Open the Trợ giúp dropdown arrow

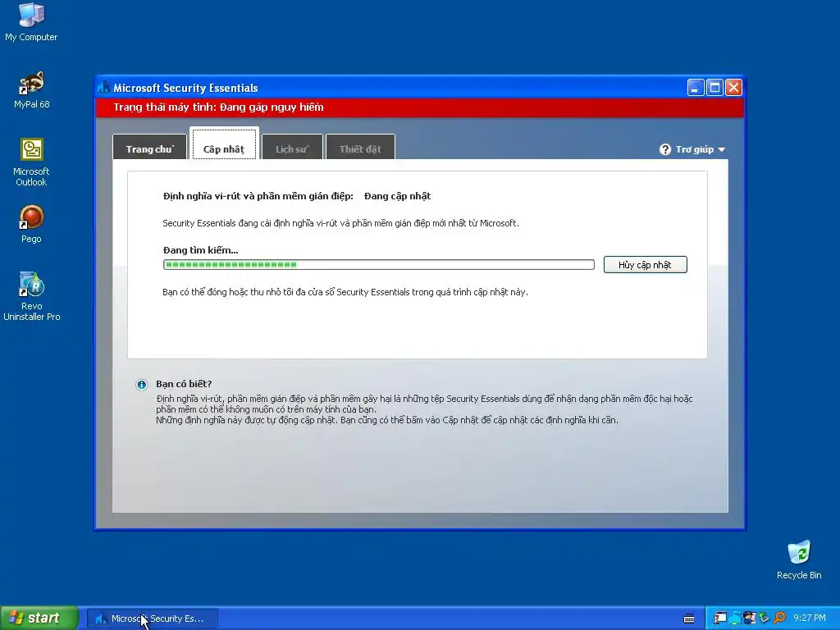[x=722, y=150]
